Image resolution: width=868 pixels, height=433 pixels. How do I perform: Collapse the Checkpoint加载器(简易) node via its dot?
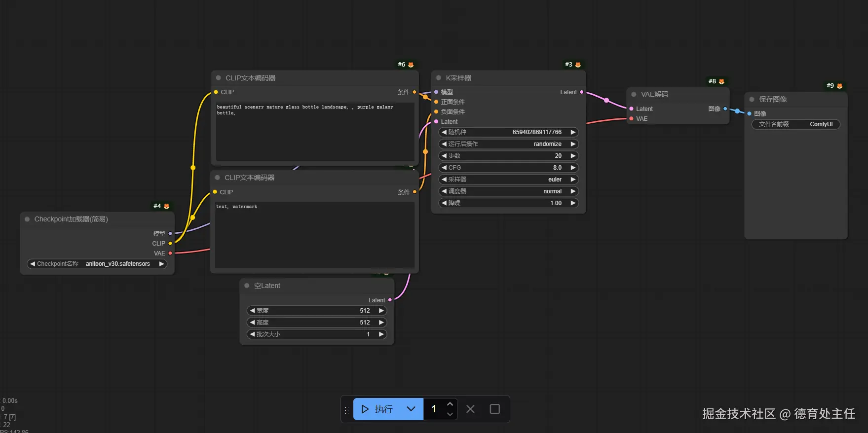point(27,219)
